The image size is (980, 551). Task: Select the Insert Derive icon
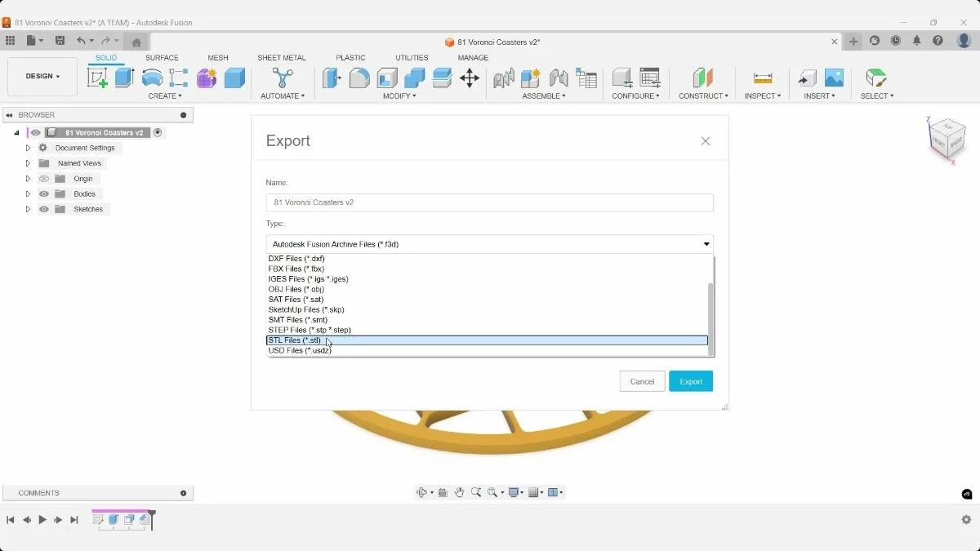click(x=807, y=78)
